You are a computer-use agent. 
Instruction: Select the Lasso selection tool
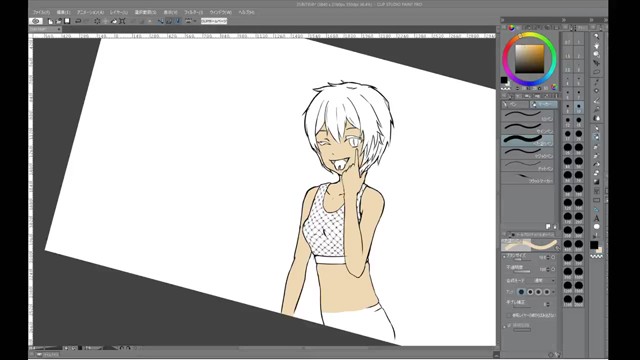click(596, 72)
